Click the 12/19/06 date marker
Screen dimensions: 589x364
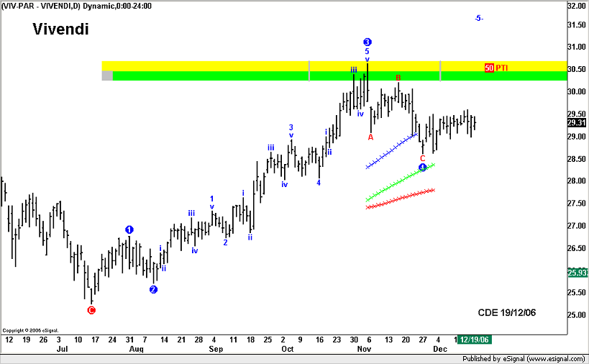475,339
